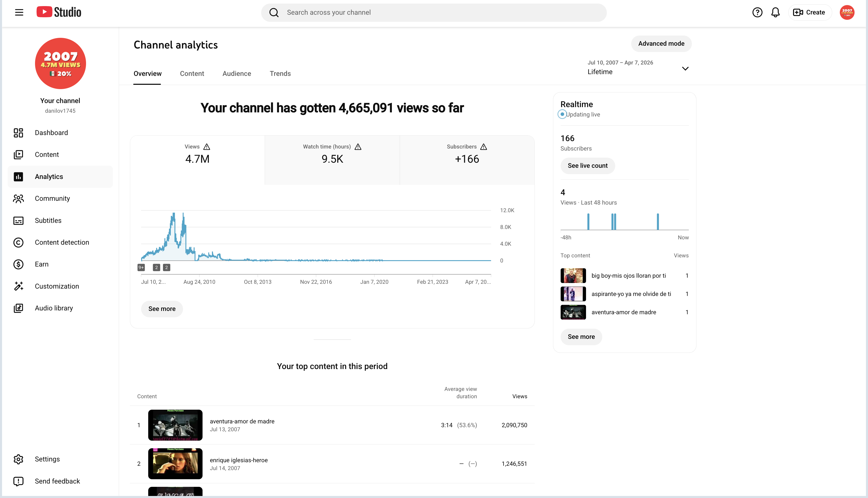The height and width of the screenshot is (498, 868).
Task: Click the 1,246,551 views value
Action: 514,464
